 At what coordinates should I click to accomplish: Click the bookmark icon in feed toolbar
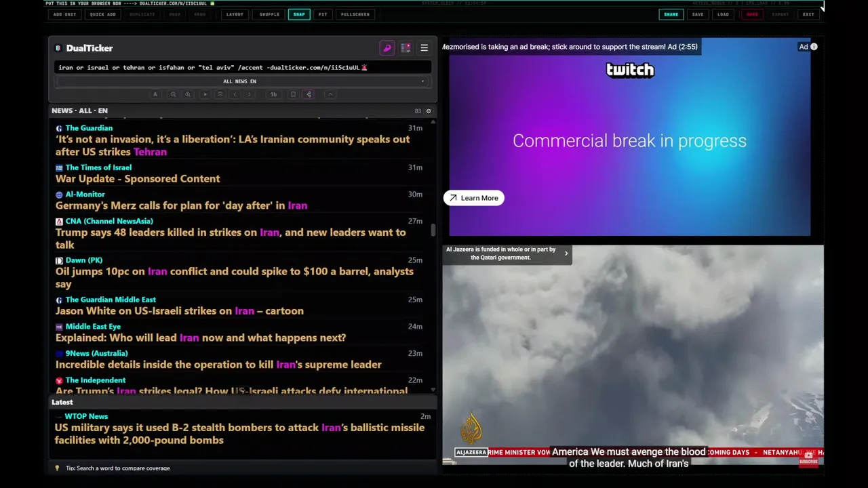pos(293,94)
